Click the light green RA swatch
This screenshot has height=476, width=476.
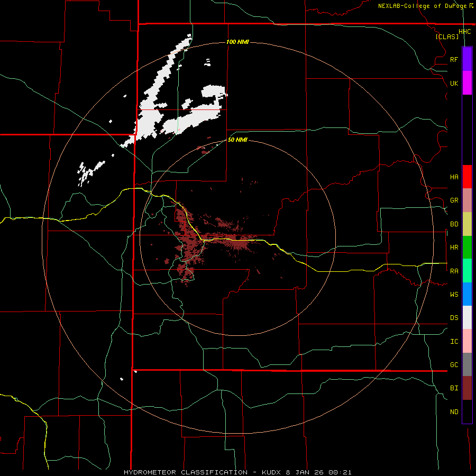coord(467,271)
